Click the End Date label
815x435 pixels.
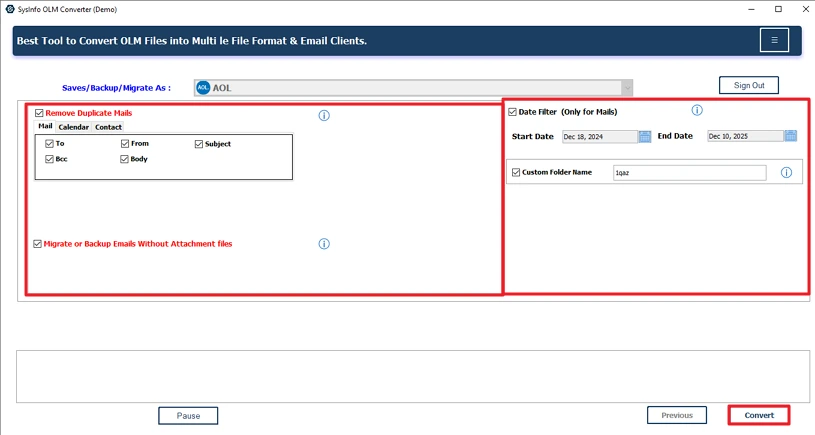pyautogui.click(x=675, y=136)
